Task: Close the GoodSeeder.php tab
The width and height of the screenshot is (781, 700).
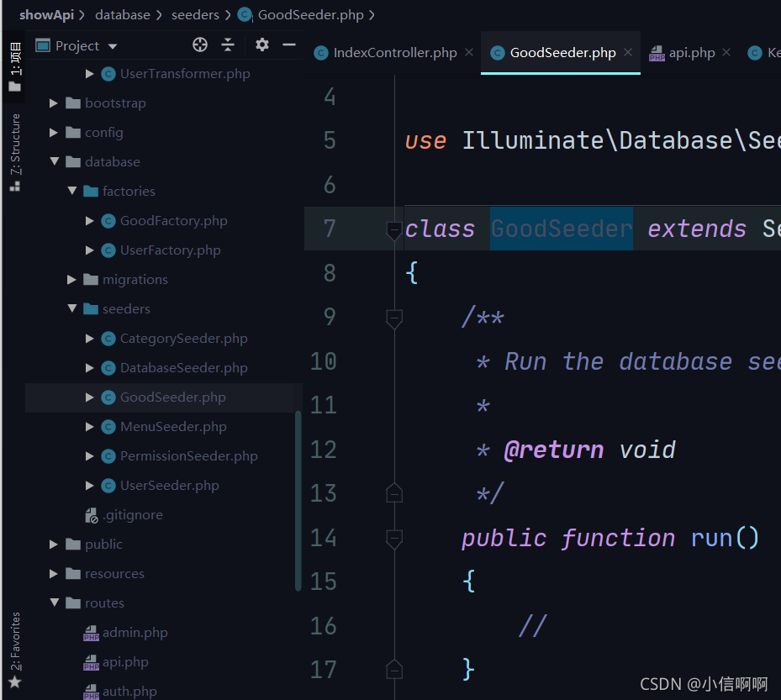Action: click(x=628, y=52)
